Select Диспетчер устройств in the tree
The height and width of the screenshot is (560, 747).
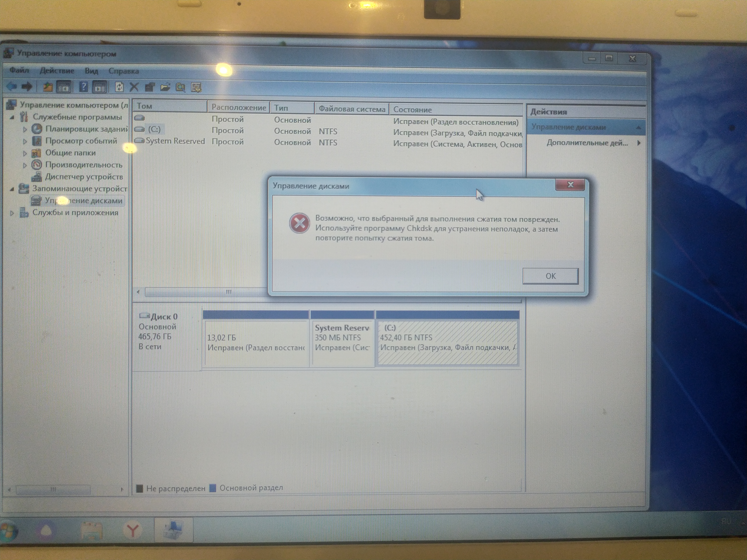pyautogui.click(x=84, y=177)
